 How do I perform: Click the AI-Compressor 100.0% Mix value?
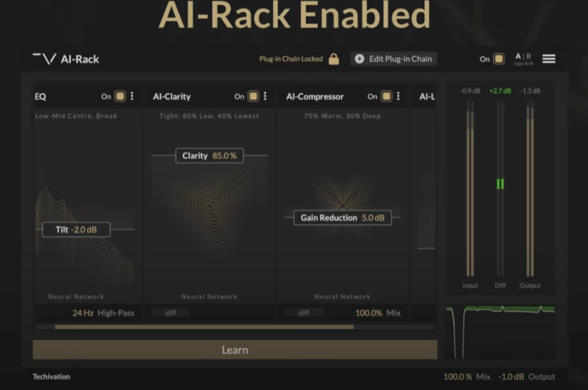coord(369,312)
